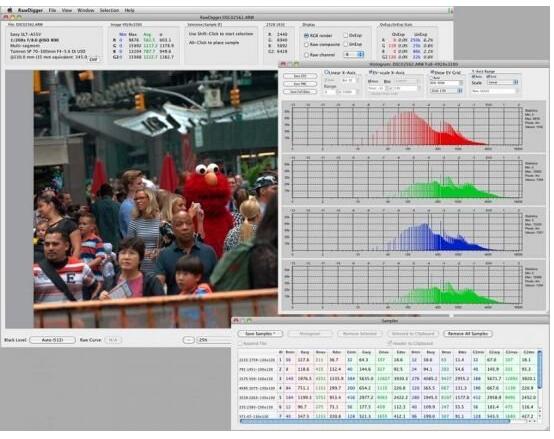Click the Auto black level button
Viewport: 554px width, 439px height.
coord(52,340)
